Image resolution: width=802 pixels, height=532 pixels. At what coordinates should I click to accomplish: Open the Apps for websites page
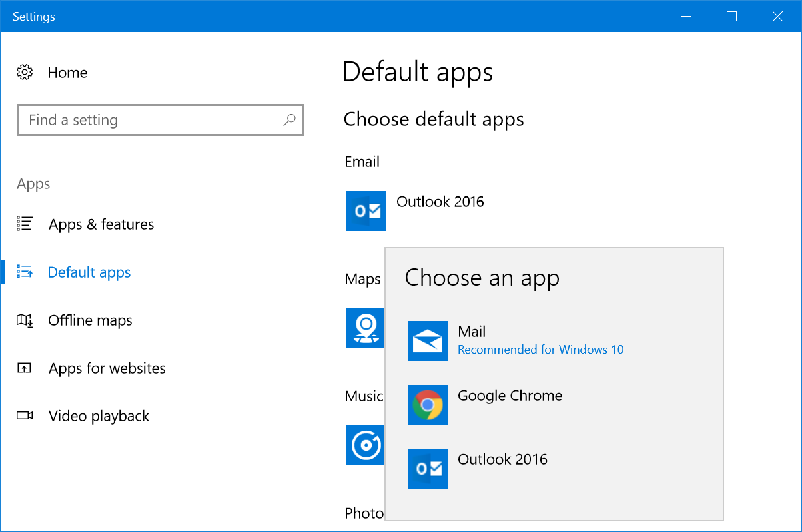[x=107, y=368]
